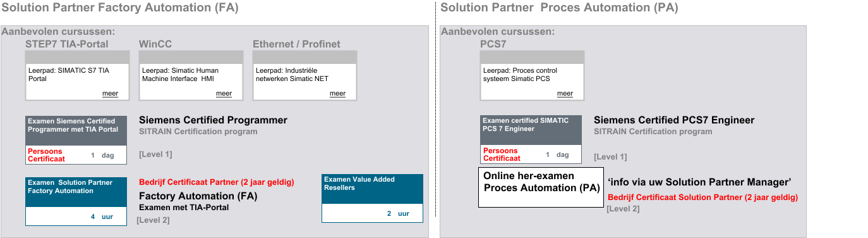Viewport: 868px width, 238px height.
Task: Click Solution Partner Proces Automation heading
Action: click(x=559, y=8)
